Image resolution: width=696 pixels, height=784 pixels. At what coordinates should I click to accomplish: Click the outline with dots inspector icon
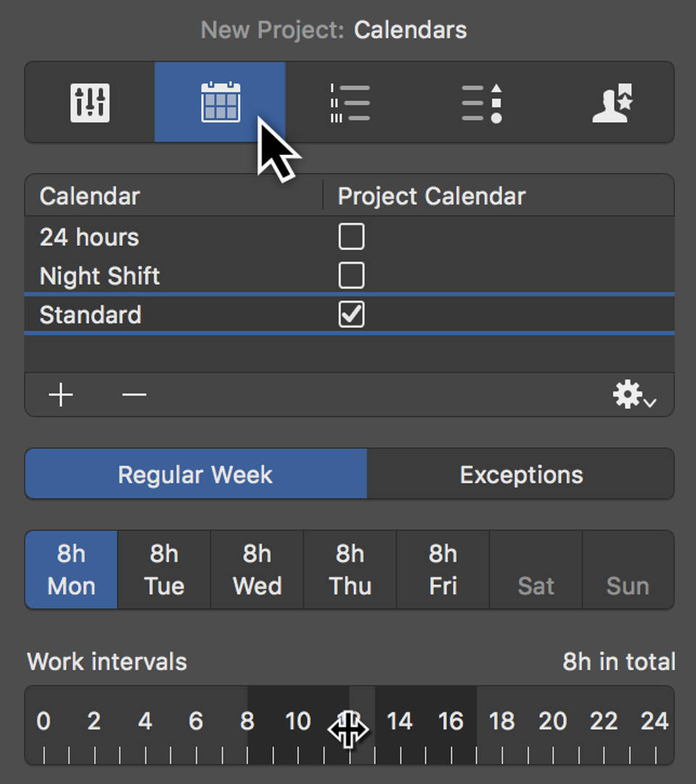click(480, 102)
